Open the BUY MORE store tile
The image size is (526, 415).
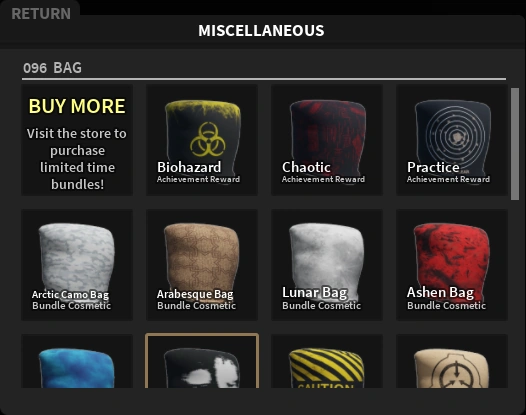[x=77, y=140]
